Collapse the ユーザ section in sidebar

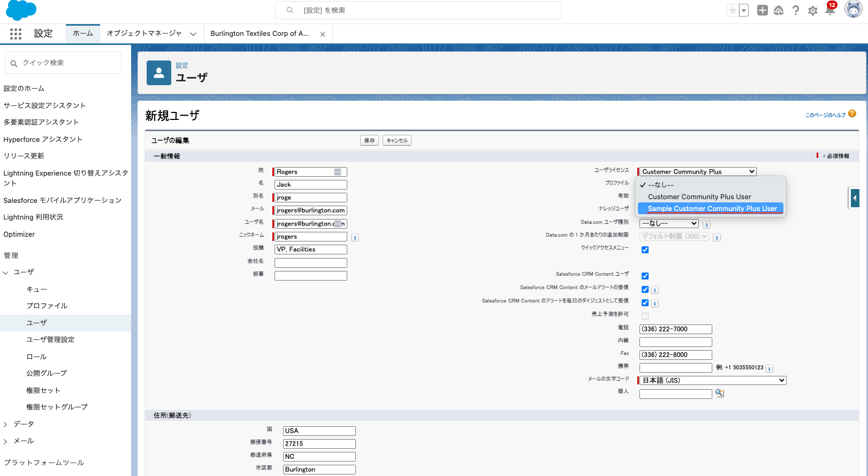pyautogui.click(x=5, y=273)
